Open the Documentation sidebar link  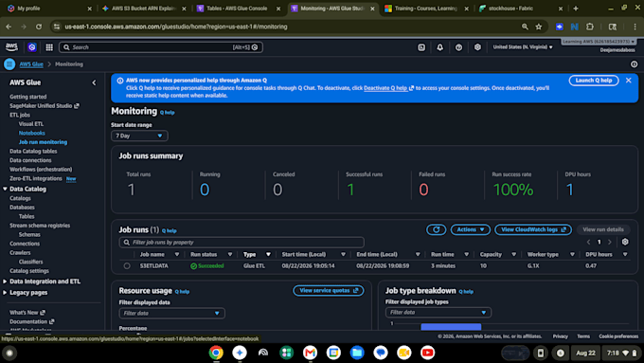[31, 321]
